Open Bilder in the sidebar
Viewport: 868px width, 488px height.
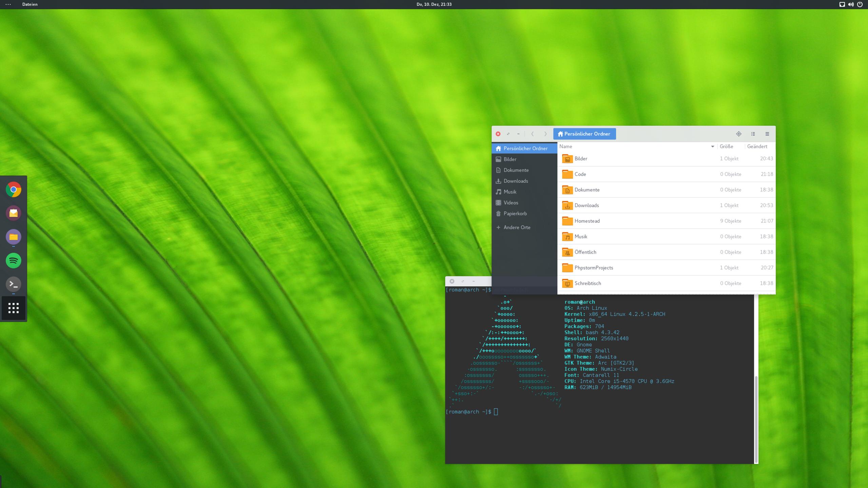click(524, 159)
